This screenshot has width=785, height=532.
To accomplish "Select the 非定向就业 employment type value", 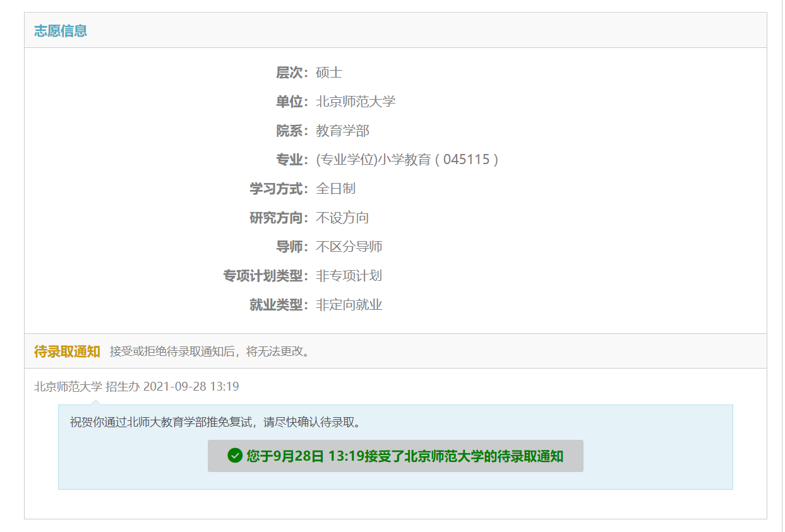I will (349, 305).
